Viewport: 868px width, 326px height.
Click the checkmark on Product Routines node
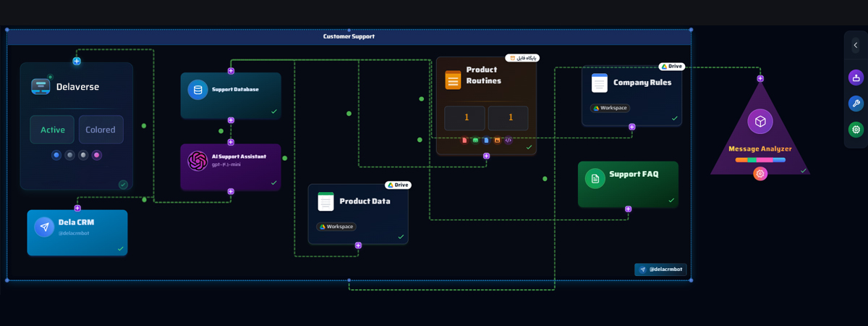(529, 147)
